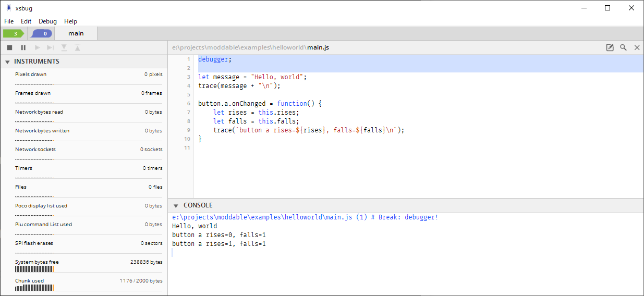Open the File menu
The width and height of the screenshot is (644, 296).
pyautogui.click(x=9, y=21)
